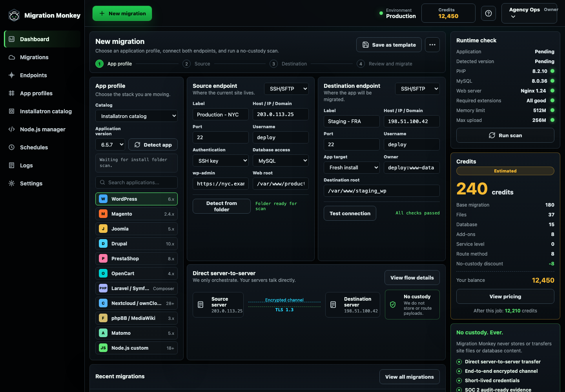Image resolution: width=565 pixels, height=392 pixels.
Task: Click the Node.js custom JS icon
Action: click(x=103, y=348)
